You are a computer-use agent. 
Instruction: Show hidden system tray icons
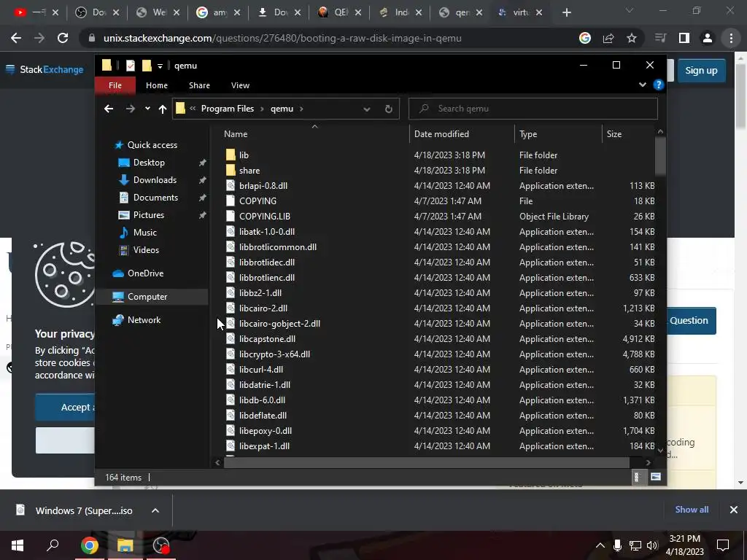pos(600,545)
